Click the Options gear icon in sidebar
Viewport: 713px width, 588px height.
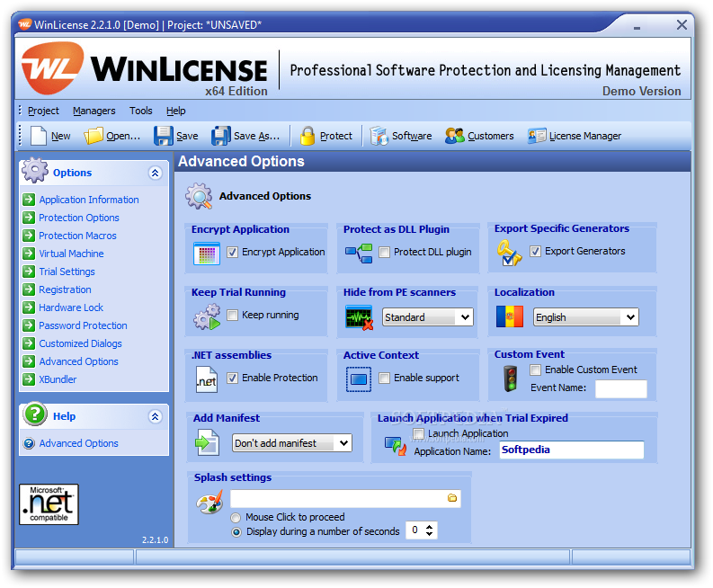(34, 170)
